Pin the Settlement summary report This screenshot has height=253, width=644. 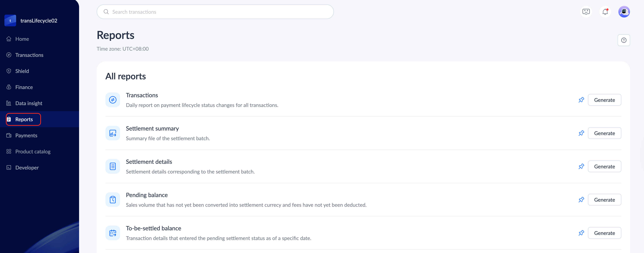[581, 133]
